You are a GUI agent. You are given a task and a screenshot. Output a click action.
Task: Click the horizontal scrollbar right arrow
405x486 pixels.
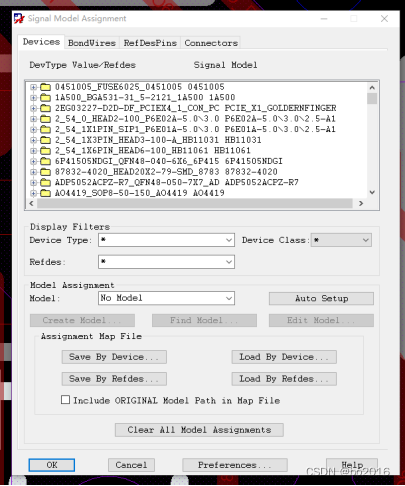click(x=361, y=203)
